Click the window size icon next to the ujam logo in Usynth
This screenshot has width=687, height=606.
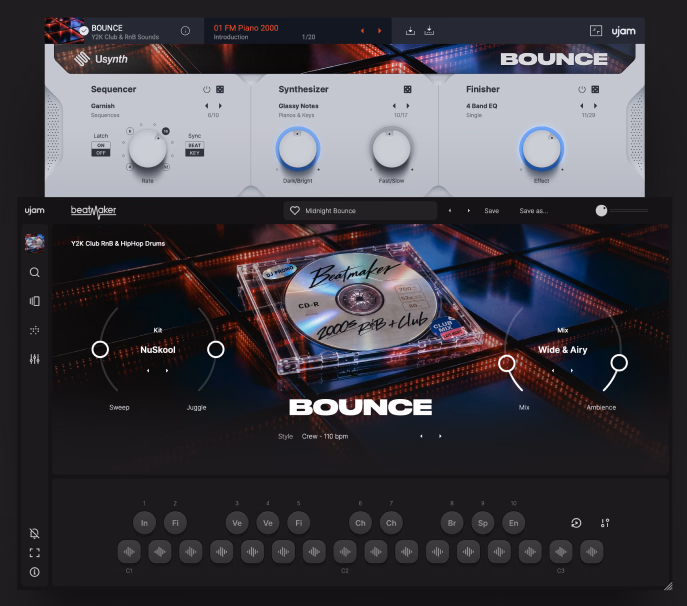(x=595, y=31)
